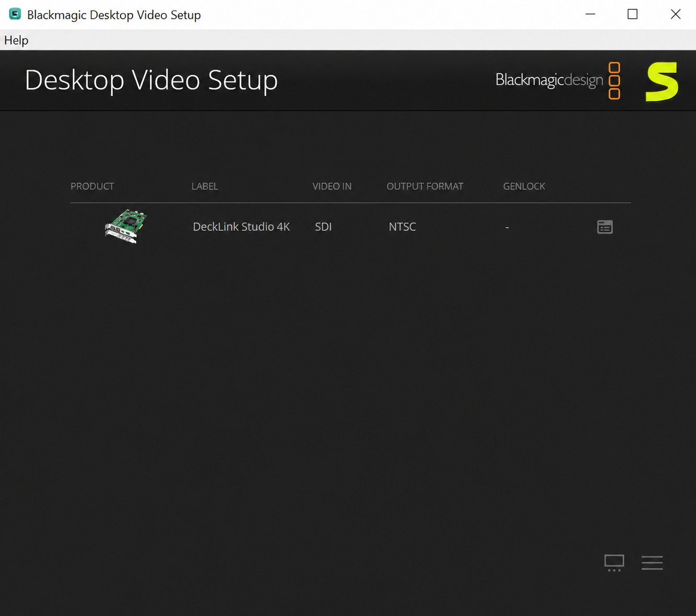Screen dimensions: 696x616
Task: Click the DeckLink Studio 4K card thumbnail
Action: point(126,226)
